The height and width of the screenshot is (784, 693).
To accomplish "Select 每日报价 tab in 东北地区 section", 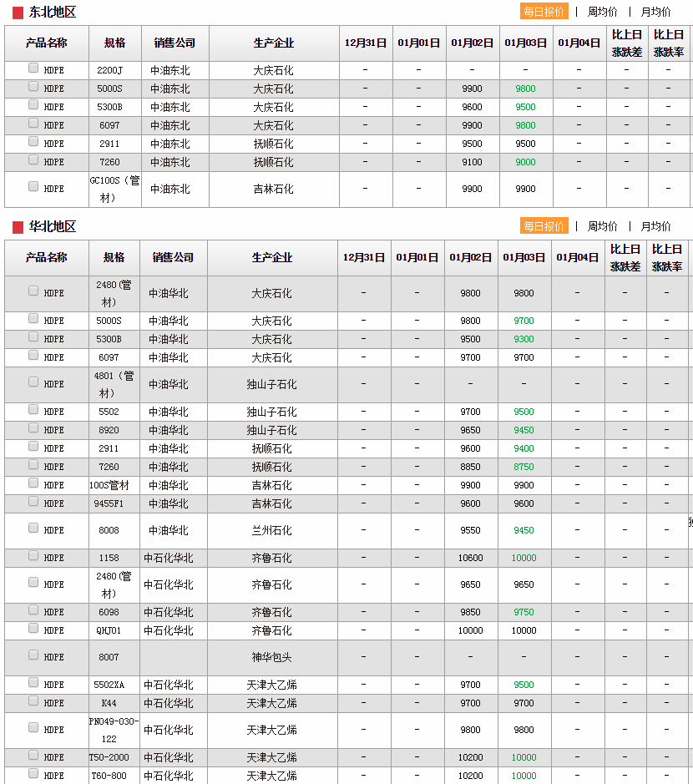I will point(544,12).
